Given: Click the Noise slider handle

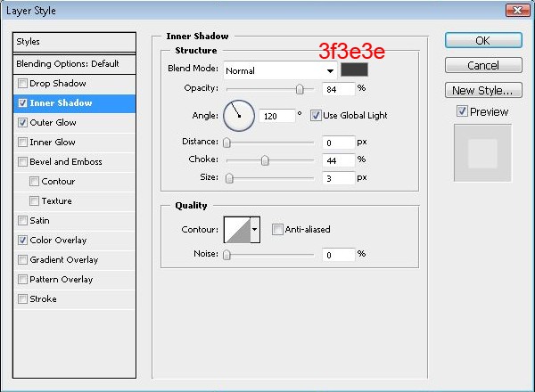Looking at the screenshot, I should (226, 255).
